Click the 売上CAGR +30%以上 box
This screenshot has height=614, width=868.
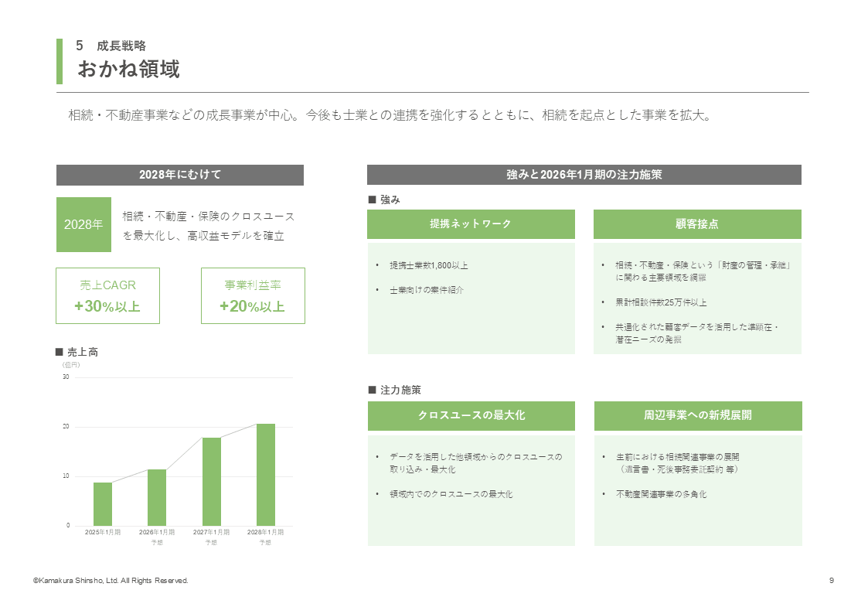[x=107, y=295]
